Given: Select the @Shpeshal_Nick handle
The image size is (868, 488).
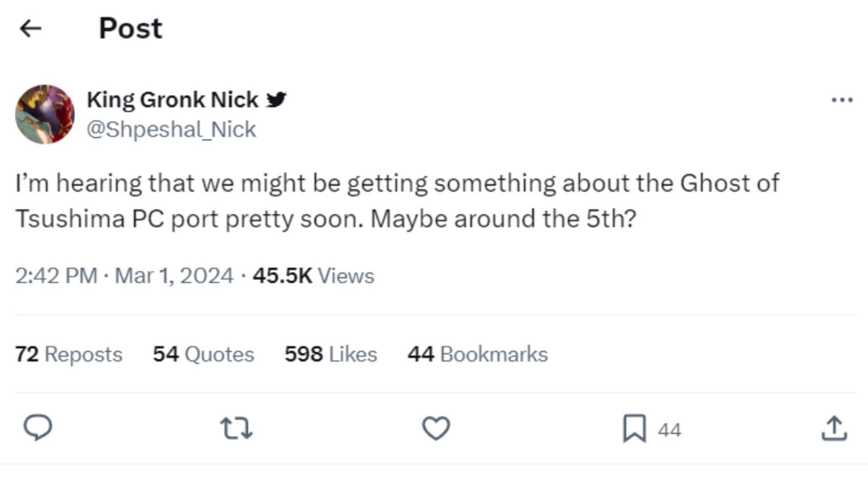Looking at the screenshot, I should [172, 129].
